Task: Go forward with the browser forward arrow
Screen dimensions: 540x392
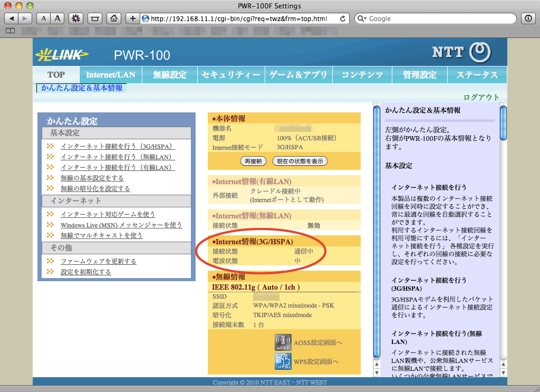Action: pos(25,18)
